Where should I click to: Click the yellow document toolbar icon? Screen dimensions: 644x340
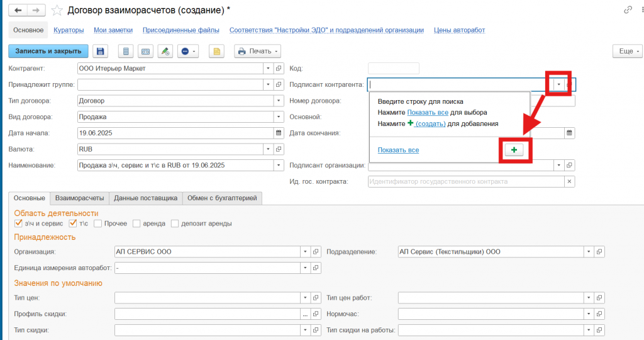coord(216,51)
